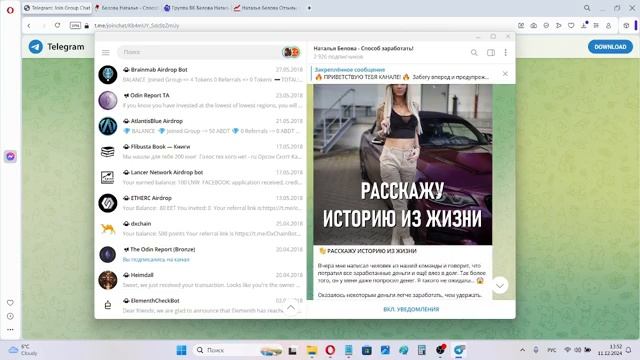Image resolution: width=640 pixels, height=360 pixels.
Task: Show hidden system tray icons
Action: point(522,350)
